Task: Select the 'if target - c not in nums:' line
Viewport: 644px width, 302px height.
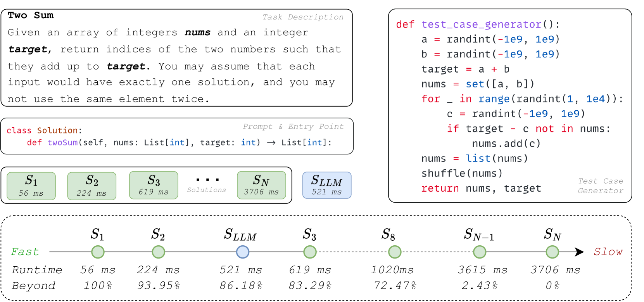Action: click(x=528, y=128)
